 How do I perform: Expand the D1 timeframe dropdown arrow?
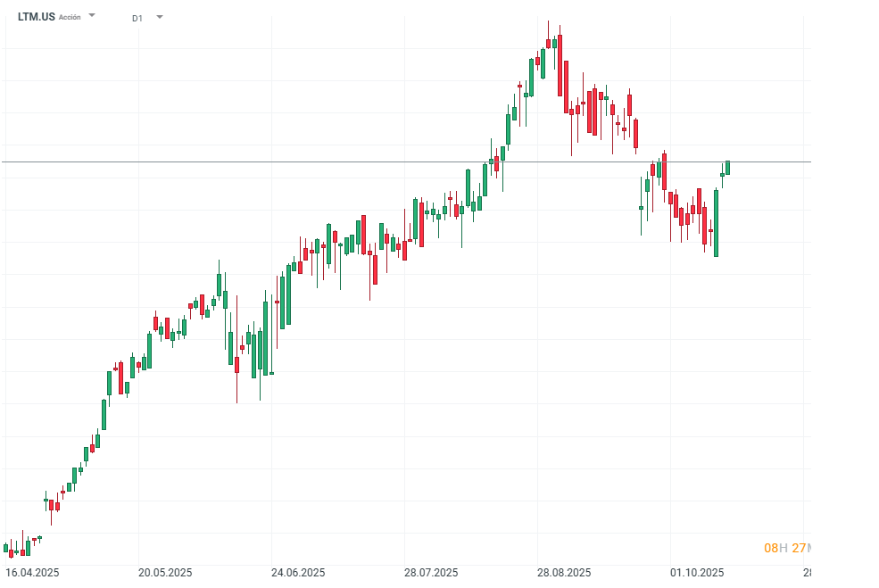pos(160,16)
